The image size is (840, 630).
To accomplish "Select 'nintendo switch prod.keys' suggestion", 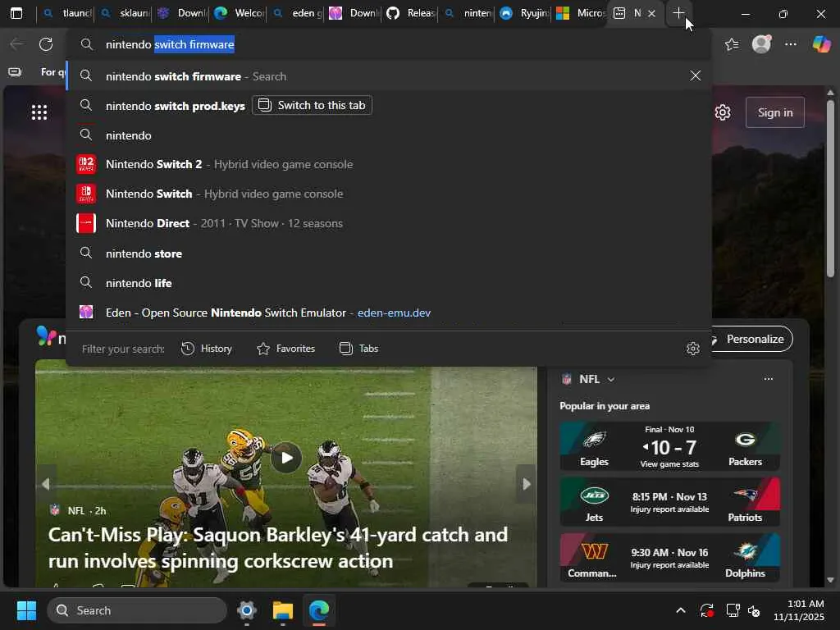I will (x=176, y=106).
